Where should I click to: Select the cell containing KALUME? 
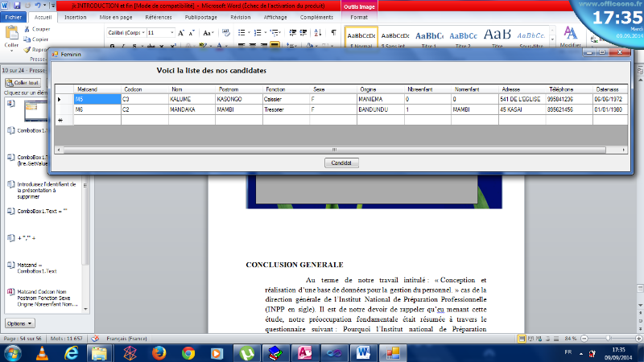coord(191,99)
